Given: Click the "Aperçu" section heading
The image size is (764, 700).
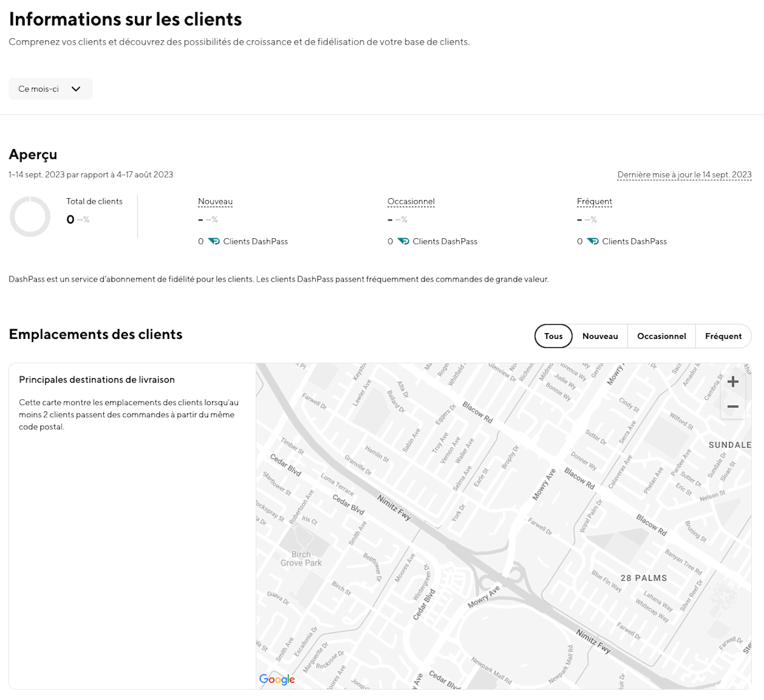Looking at the screenshot, I should [x=33, y=155].
